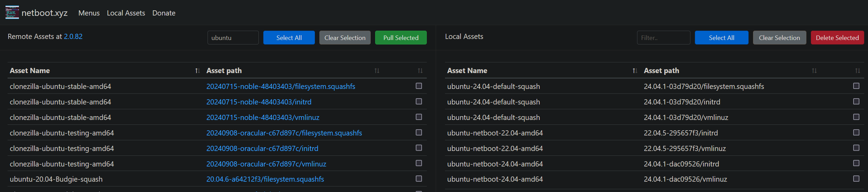The height and width of the screenshot is (192, 868).
Task: Open 20240715-noble-48403403/vmlinuz link
Action: [x=263, y=118]
